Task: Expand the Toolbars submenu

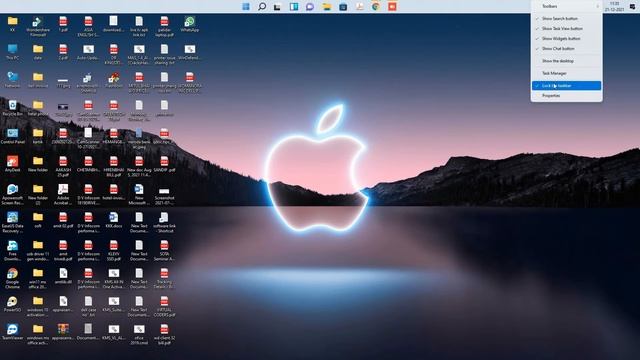Action: click(x=566, y=6)
